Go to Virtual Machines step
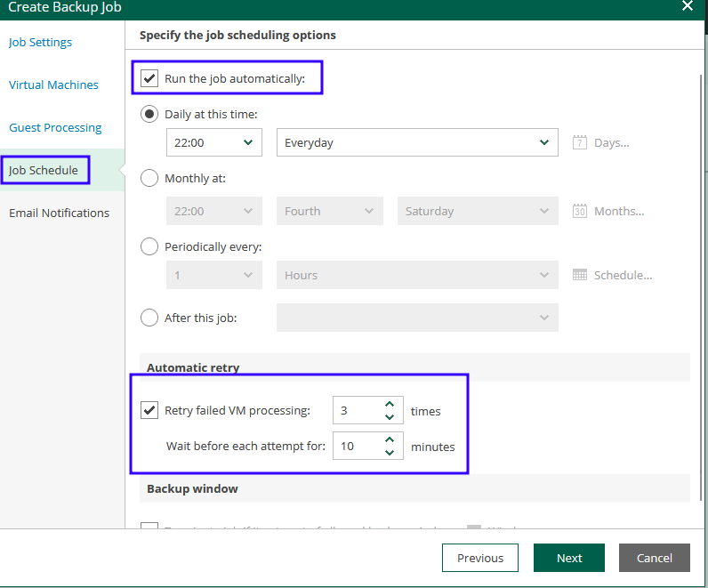The height and width of the screenshot is (588, 708). (x=53, y=85)
